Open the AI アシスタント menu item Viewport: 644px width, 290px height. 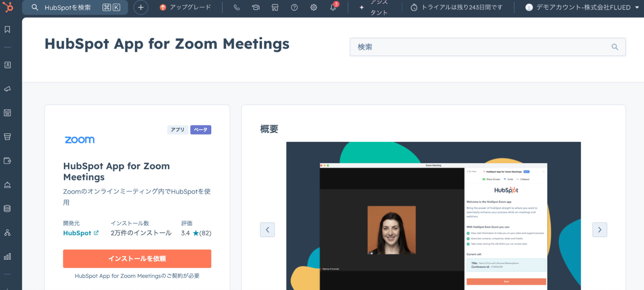click(x=375, y=7)
